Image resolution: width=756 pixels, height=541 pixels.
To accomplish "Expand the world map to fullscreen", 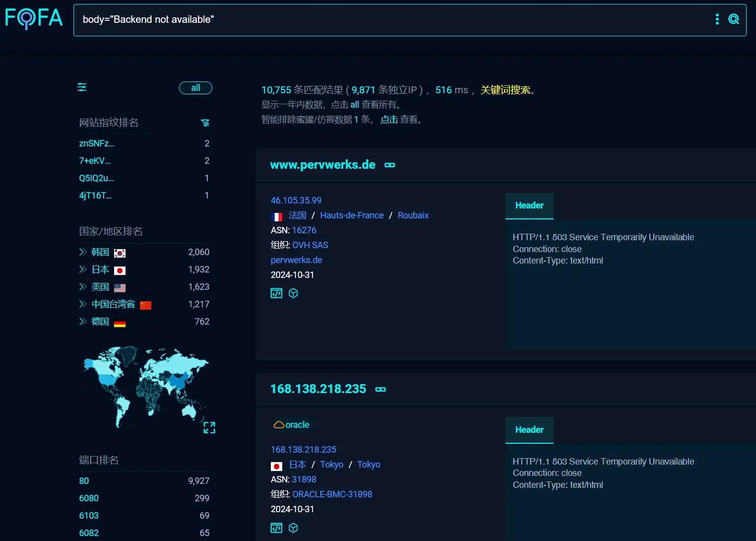I will (209, 428).
